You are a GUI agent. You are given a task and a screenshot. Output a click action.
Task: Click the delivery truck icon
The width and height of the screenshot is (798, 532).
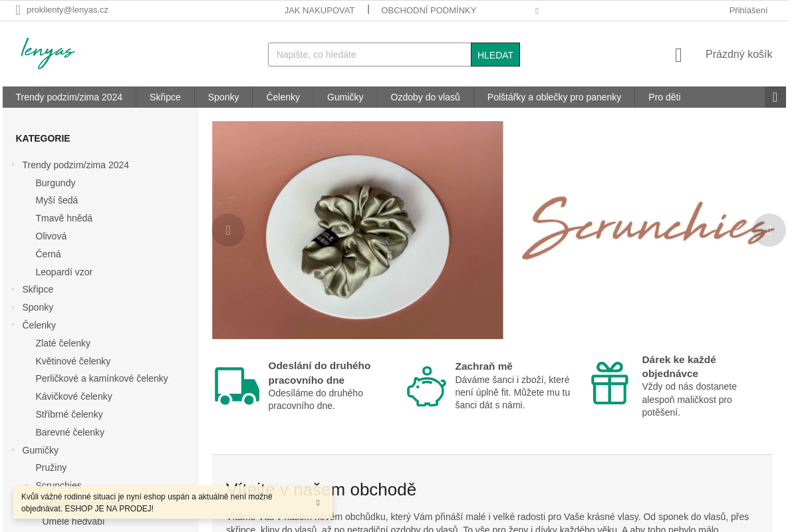(x=237, y=386)
